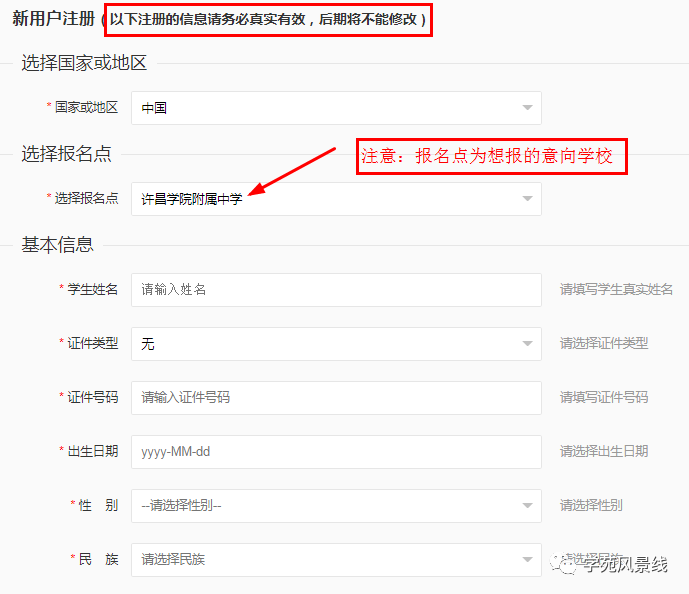The height and width of the screenshot is (594, 689).
Task: Click the 基本信息 section header
Action: [x=58, y=244]
